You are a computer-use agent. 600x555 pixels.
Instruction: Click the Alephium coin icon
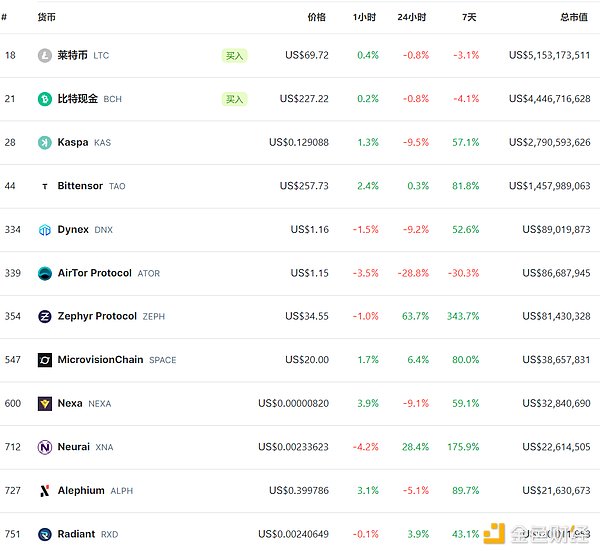[x=45, y=491]
